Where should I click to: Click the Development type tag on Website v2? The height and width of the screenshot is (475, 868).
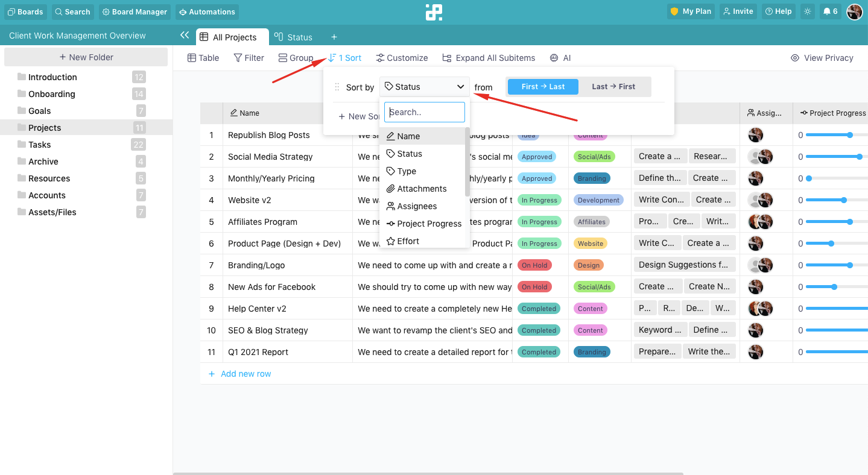point(598,200)
